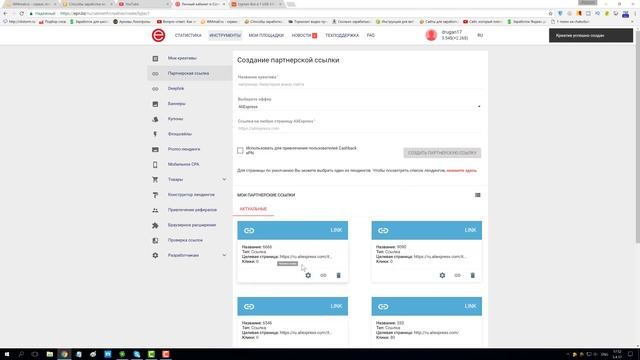640x360 pixels.
Task: Dismiss the dark success notification toast
Action: tap(591, 36)
